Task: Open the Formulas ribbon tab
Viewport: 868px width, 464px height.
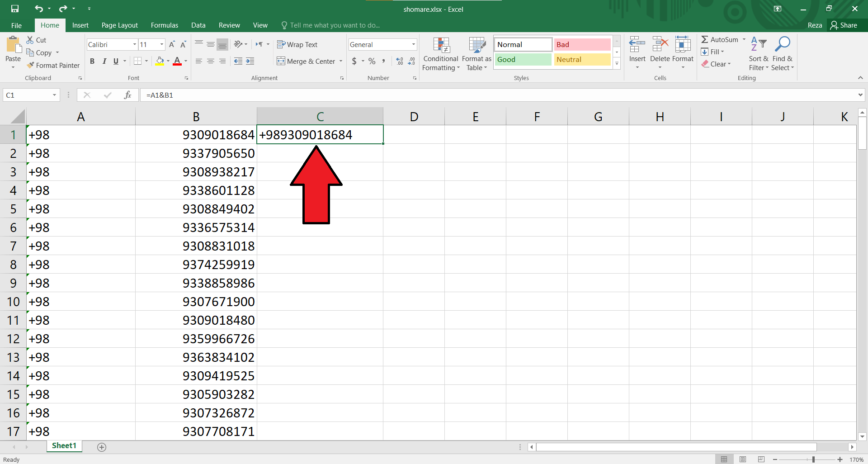Action: point(164,25)
